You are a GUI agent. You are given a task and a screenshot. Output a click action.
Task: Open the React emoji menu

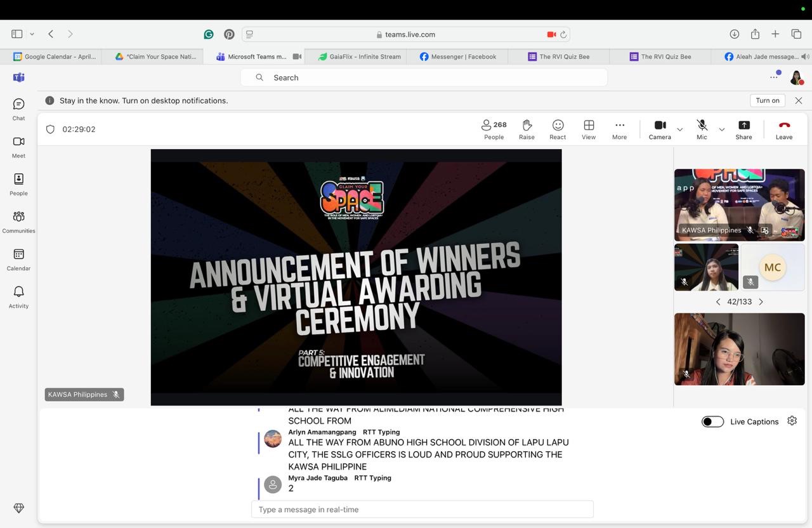tap(558, 129)
